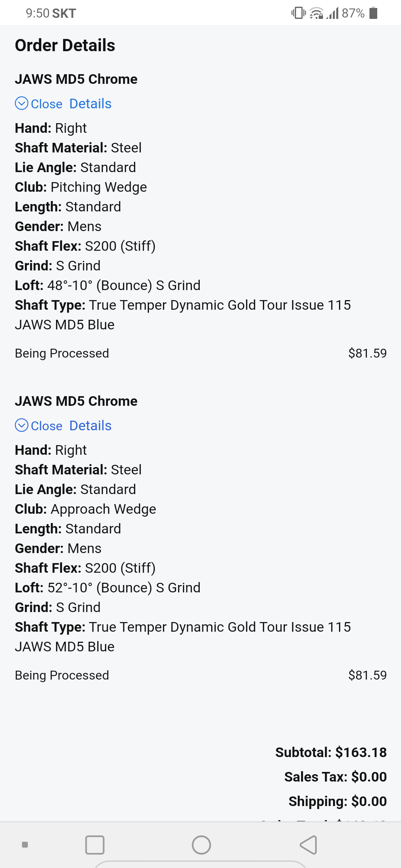Tap first item's Close Details link

[71, 104]
